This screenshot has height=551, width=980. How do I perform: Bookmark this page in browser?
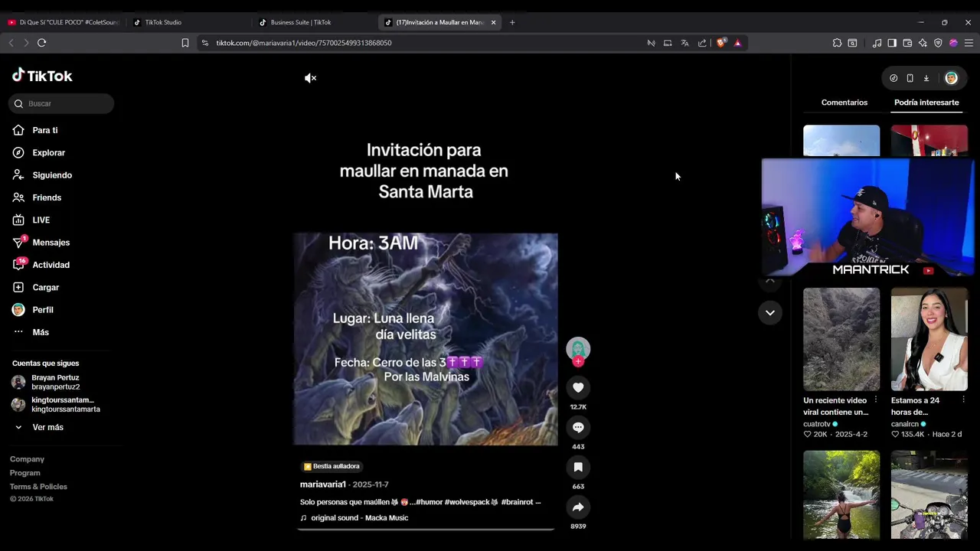pos(185,43)
